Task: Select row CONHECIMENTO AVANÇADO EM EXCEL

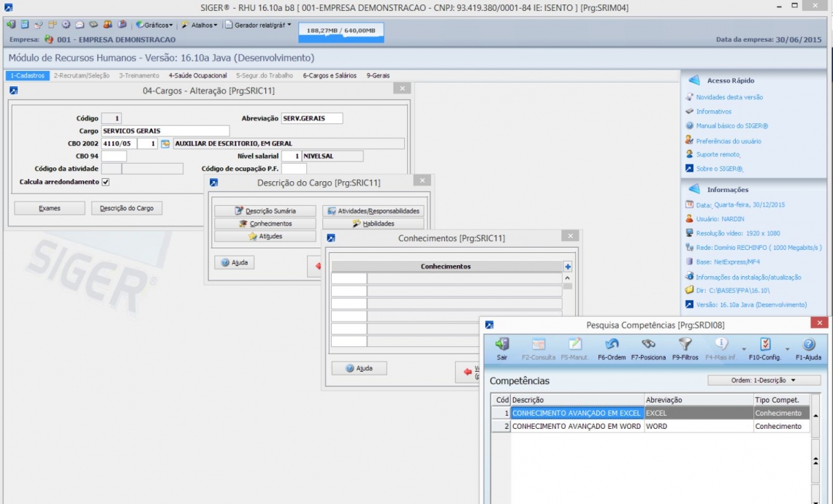Action: coord(650,413)
